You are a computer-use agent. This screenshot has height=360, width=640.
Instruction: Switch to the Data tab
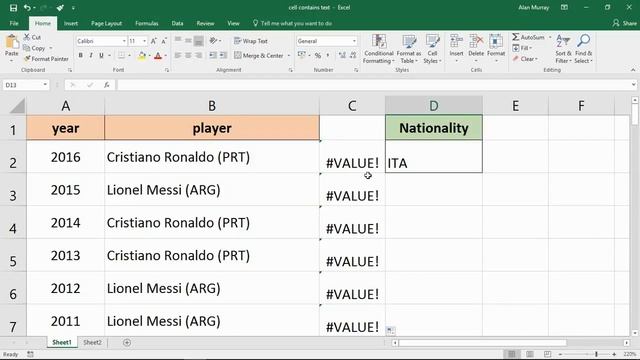point(177,23)
